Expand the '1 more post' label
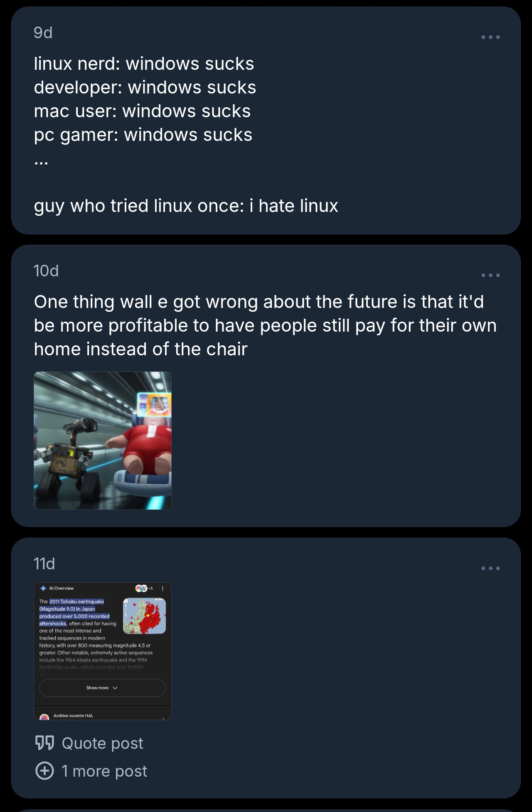Screen dimensions: 532x812 [x=104, y=771]
